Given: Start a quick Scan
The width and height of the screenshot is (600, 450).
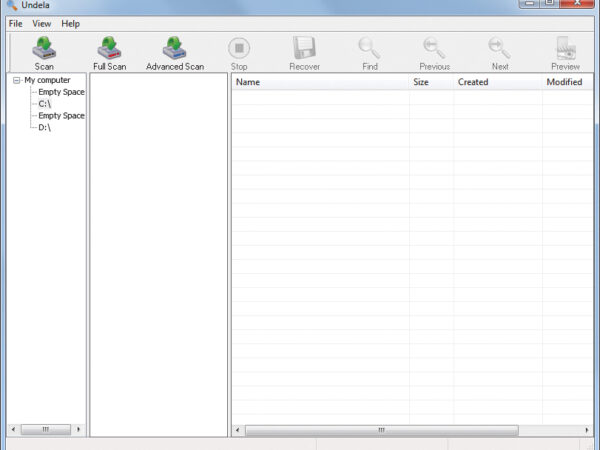Looking at the screenshot, I should [x=44, y=52].
